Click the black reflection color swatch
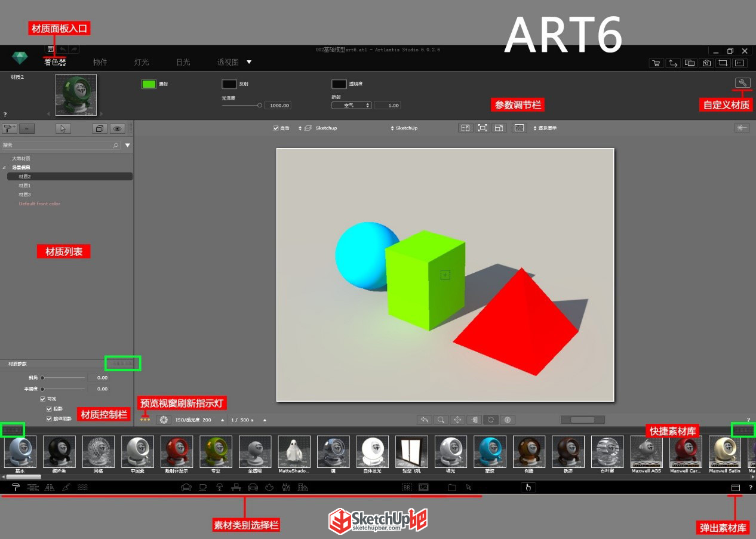The height and width of the screenshot is (539, 756). (x=229, y=84)
